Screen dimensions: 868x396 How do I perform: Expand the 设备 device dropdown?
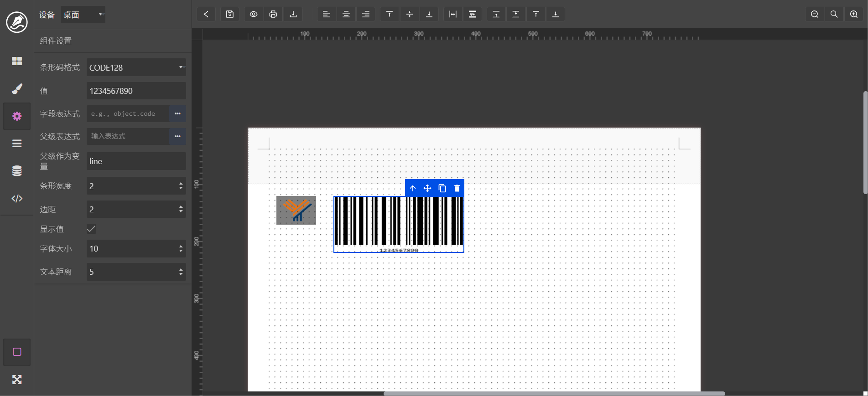83,15
